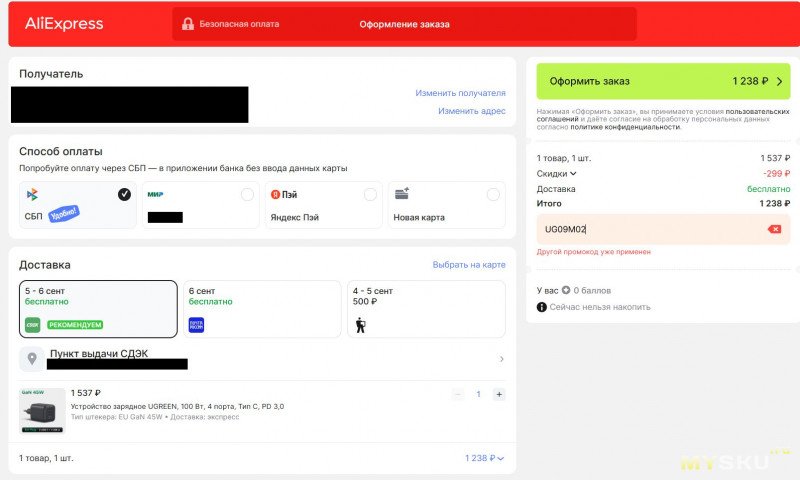Clear promo code with red delete icon
800x480 pixels.
tap(774, 229)
